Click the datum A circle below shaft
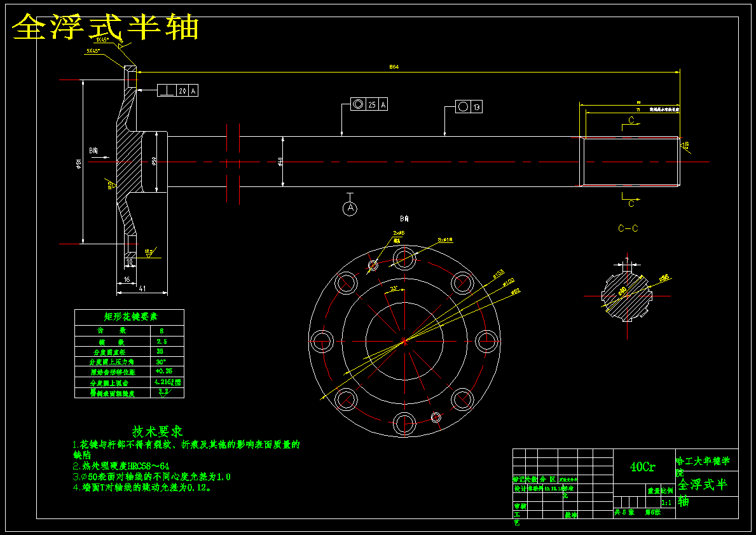756x535 pixels. coord(350,209)
